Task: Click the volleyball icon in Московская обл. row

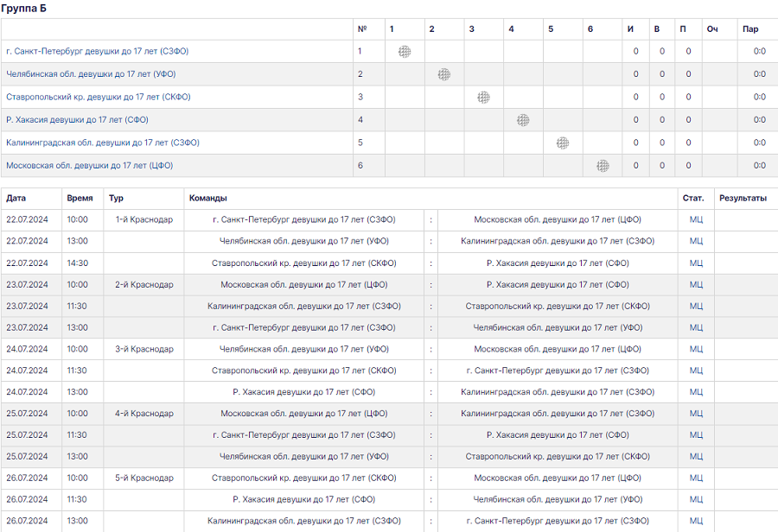Action: [603, 166]
